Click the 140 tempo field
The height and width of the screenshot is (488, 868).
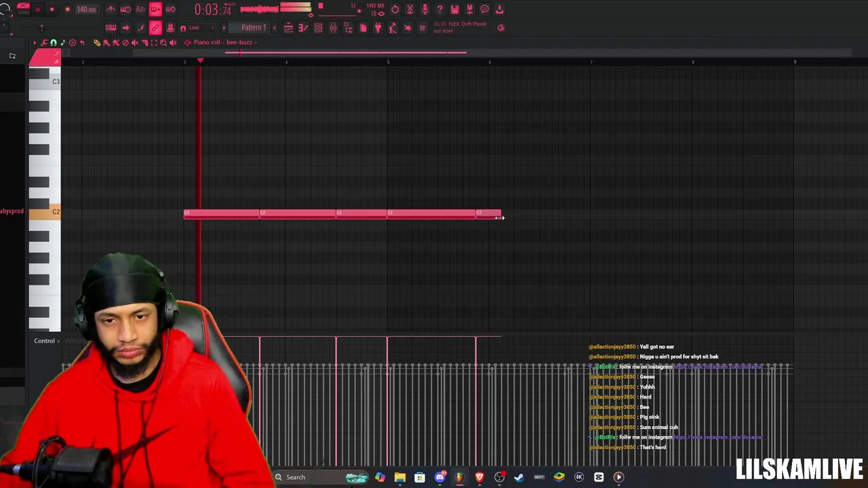(86, 9)
